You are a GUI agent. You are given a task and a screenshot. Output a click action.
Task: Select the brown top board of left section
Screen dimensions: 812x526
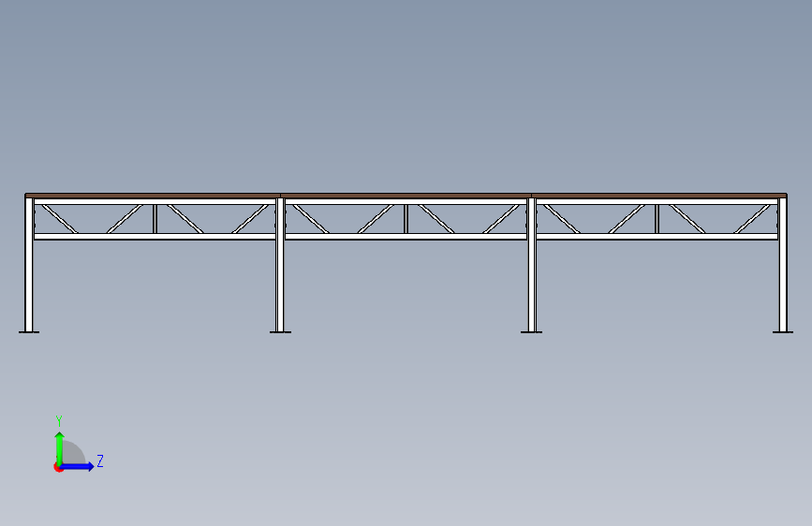[x=153, y=196]
